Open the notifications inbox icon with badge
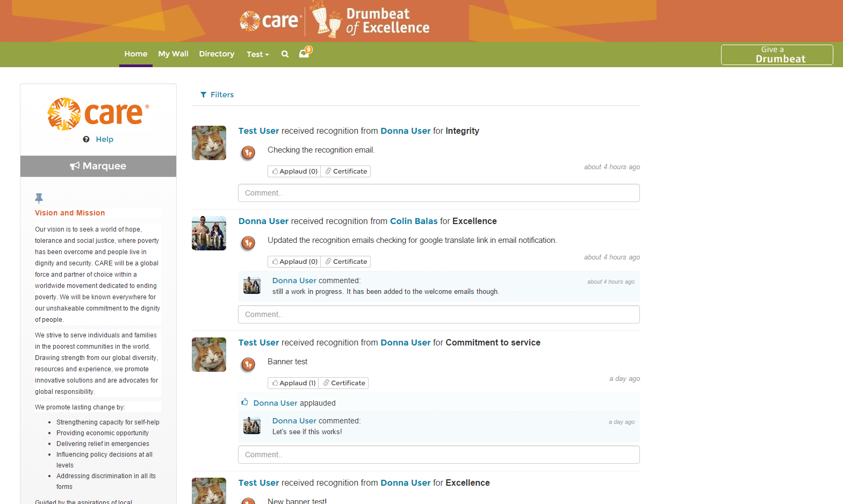843x504 pixels. pos(305,52)
